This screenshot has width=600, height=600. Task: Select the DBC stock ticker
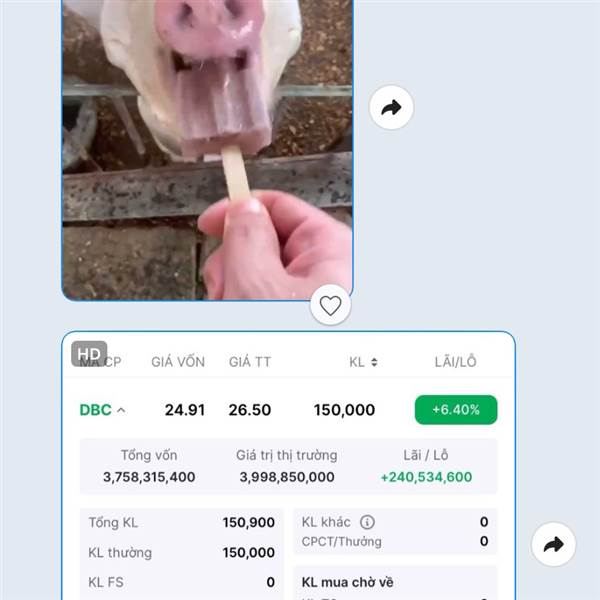95,410
